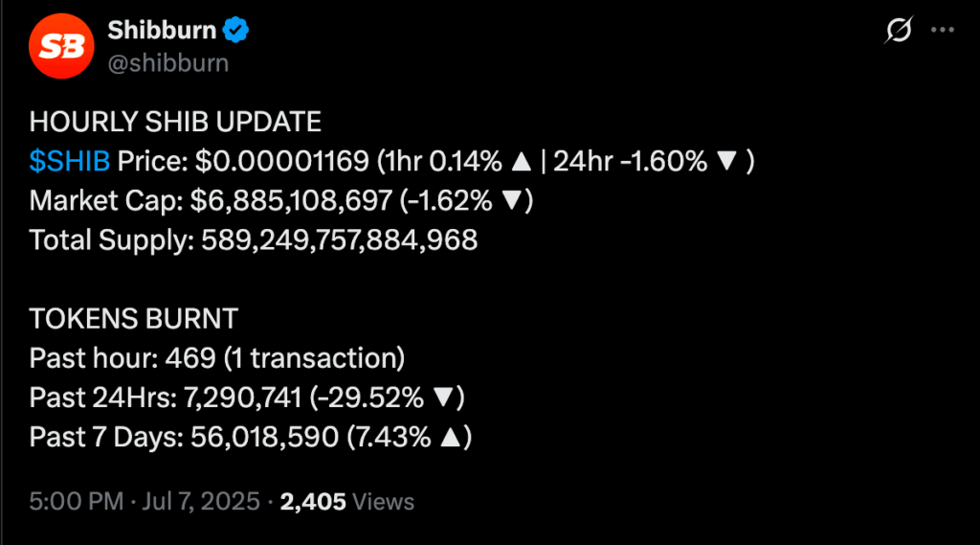The image size is (980, 545).
Task: Click the Shibburn display name
Action: (x=162, y=30)
